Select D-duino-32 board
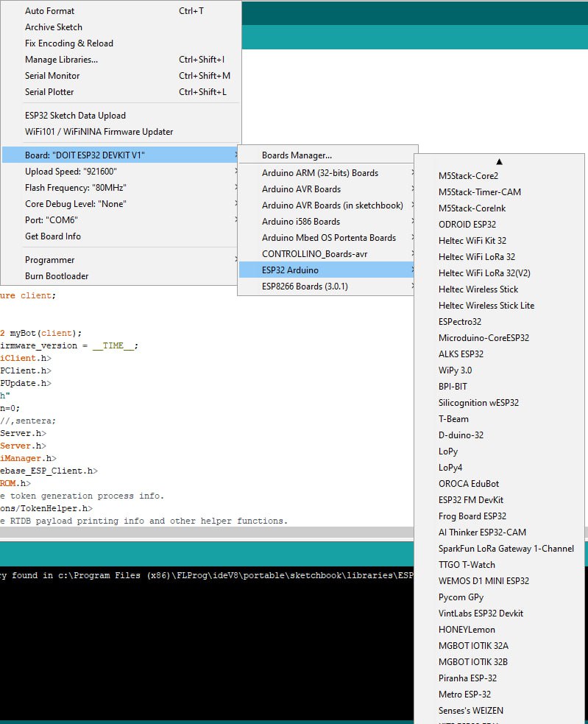Viewport: 588px width, 724px height. [500, 435]
